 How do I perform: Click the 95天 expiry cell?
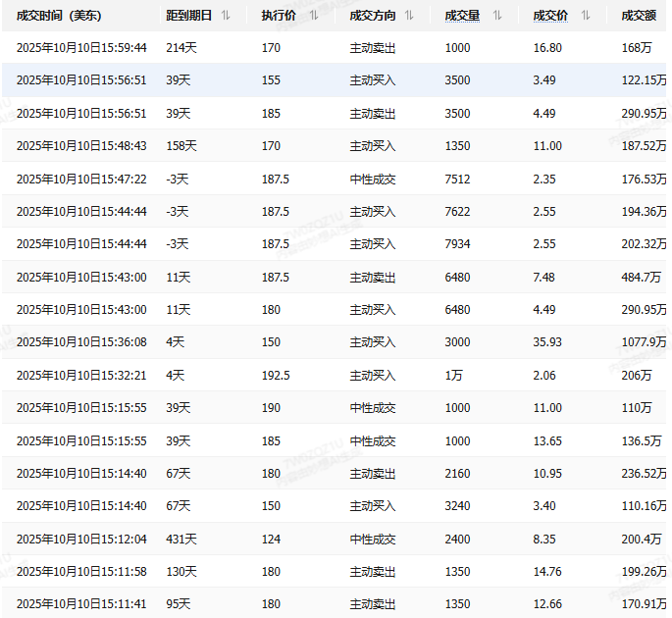point(179,604)
